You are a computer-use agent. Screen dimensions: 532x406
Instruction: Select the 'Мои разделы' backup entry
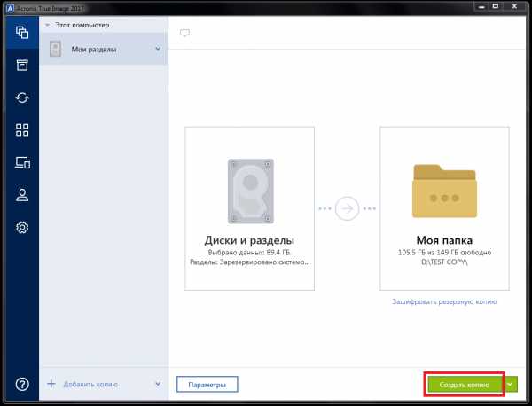pos(98,49)
